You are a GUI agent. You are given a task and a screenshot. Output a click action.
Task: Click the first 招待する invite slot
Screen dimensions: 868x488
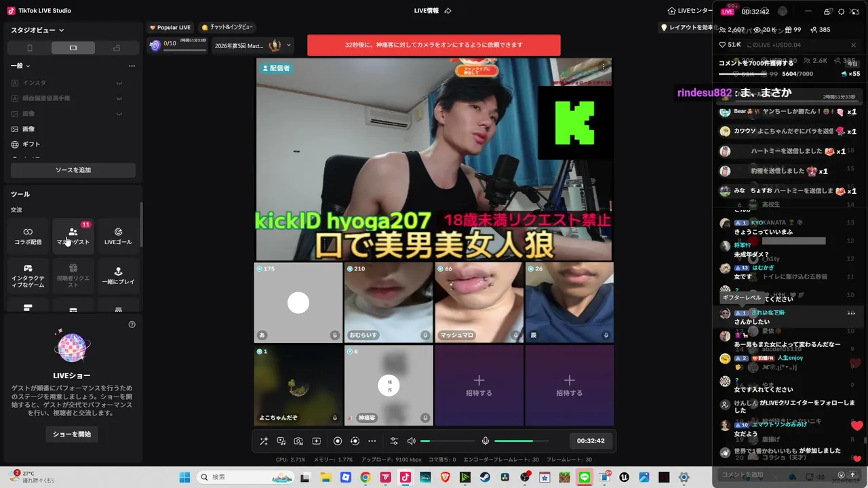coord(479,386)
